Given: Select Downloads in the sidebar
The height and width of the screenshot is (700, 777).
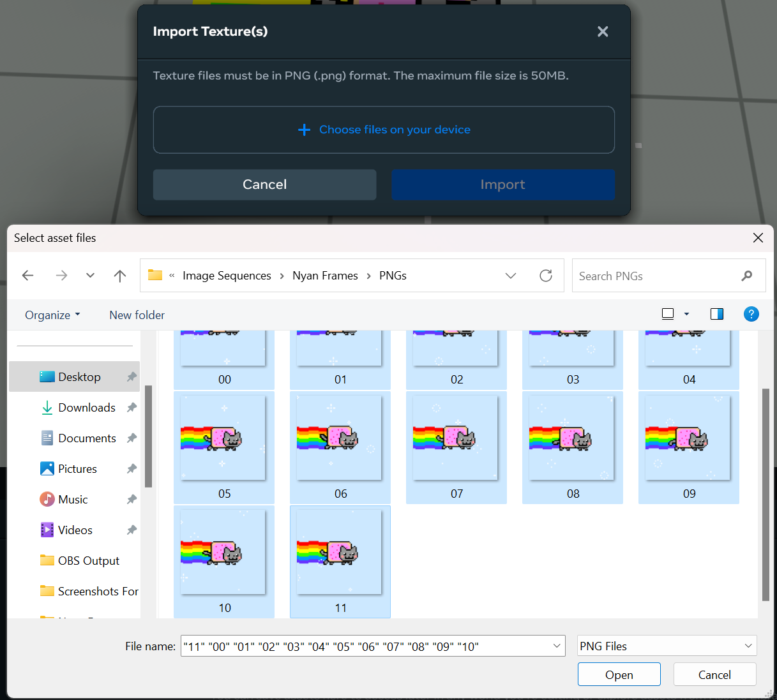Looking at the screenshot, I should [x=74, y=407].
